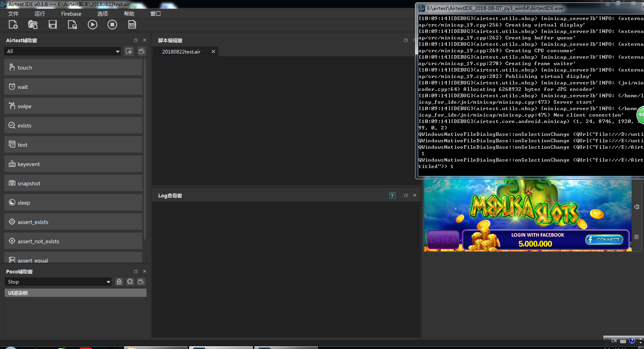
Task: Open the Stop mode dropdown in Poco panel
Action: click(58, 282)
